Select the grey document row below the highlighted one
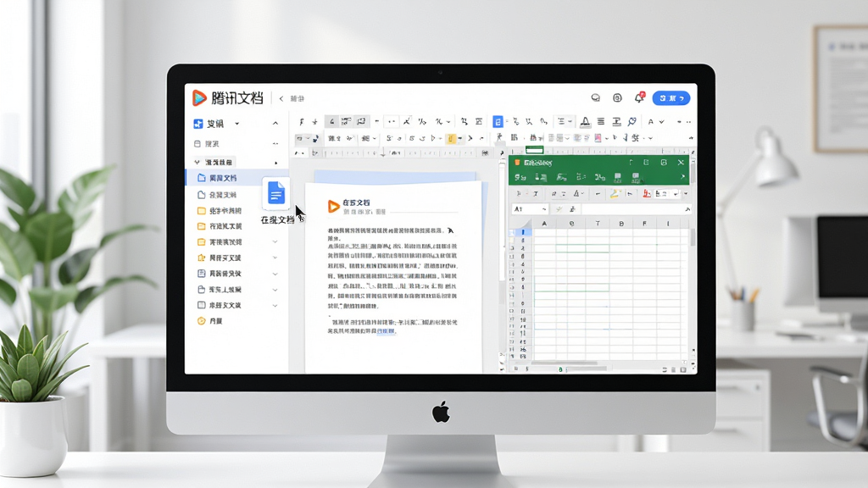This screenshot has height=488, width=868. (x=223, y=195)
